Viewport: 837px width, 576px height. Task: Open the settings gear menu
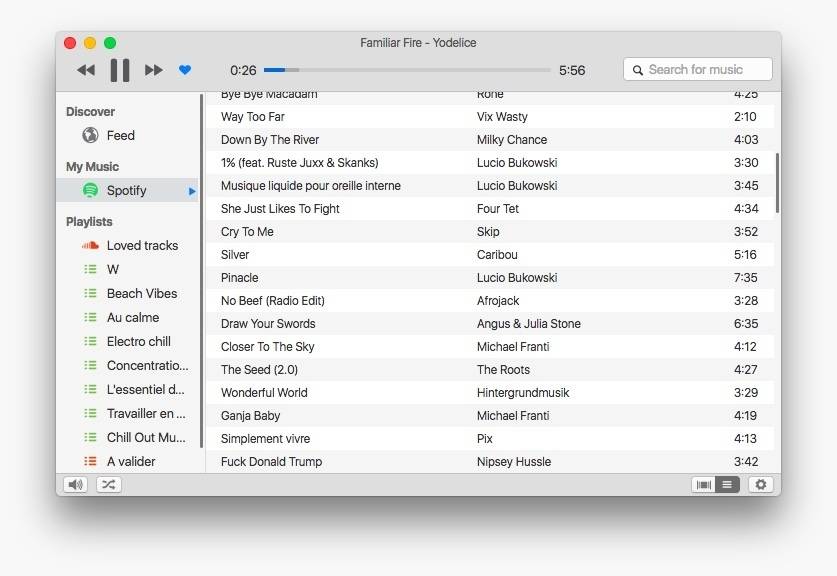pos(761,485)
